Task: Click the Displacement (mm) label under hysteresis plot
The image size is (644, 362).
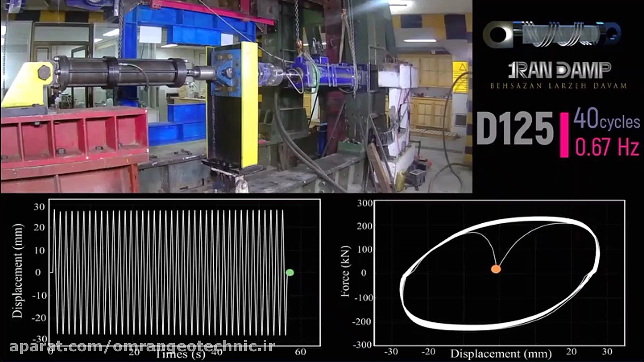Action: (x=501, y=353)
